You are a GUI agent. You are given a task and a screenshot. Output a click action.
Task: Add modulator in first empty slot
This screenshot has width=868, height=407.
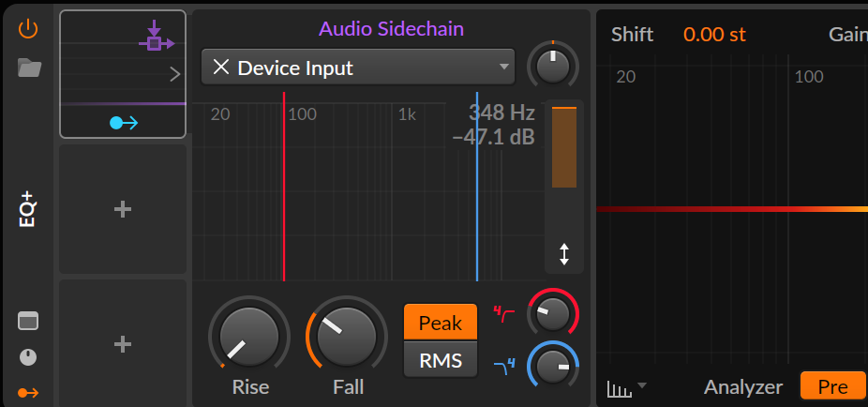[123, 209]
